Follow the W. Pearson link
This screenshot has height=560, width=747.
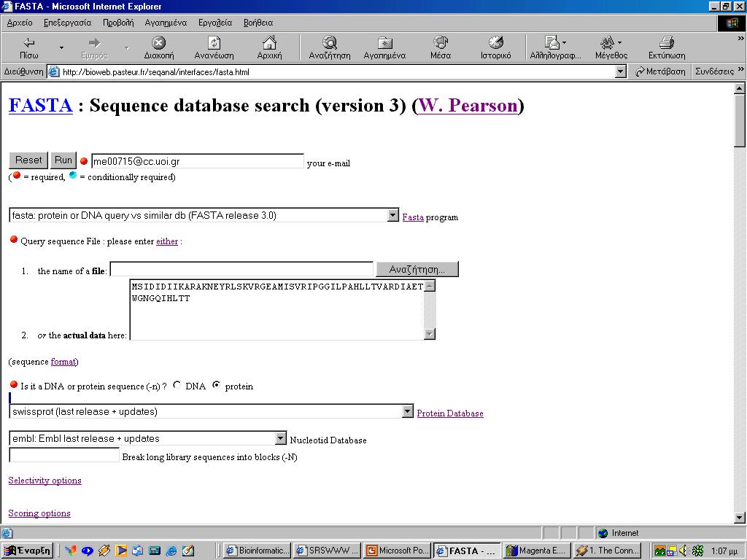[x=468, y=105]
